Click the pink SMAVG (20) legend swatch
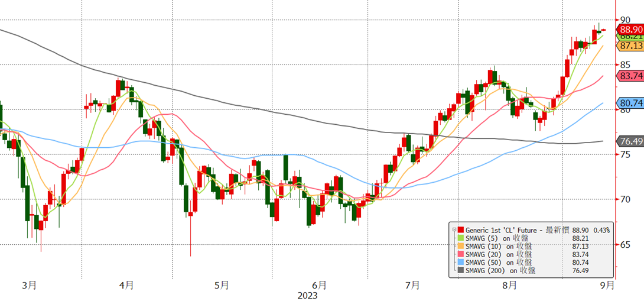The width and height of the screenshot is (644, 301). pyautogui.click(x=460, y=254)
